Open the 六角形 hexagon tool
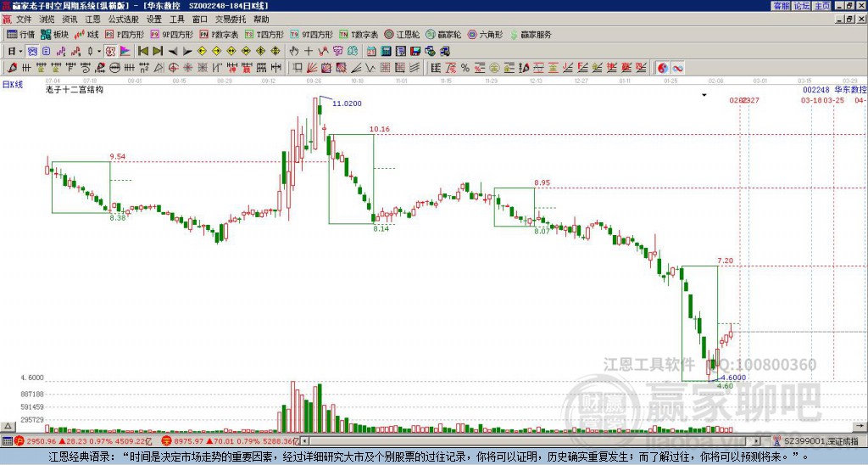Image resolution: width=868 pixels, height=465 pixels. click(x=485, y=34)
